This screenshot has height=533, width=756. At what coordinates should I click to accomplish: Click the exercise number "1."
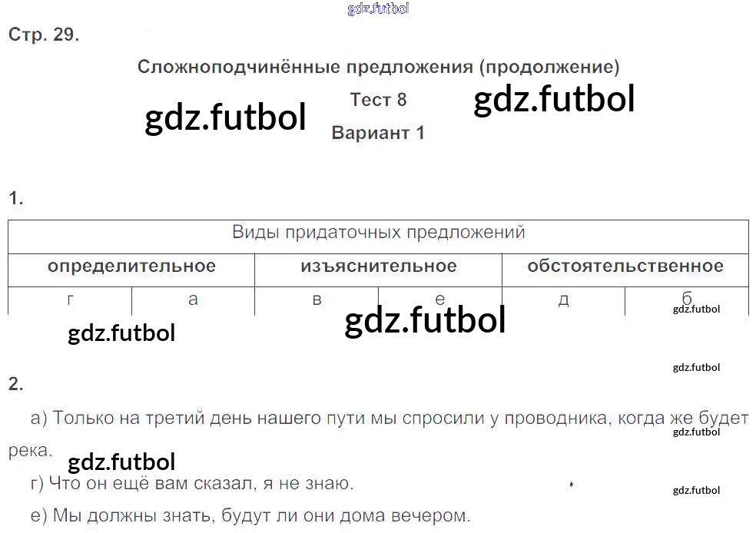pos(16,199)
